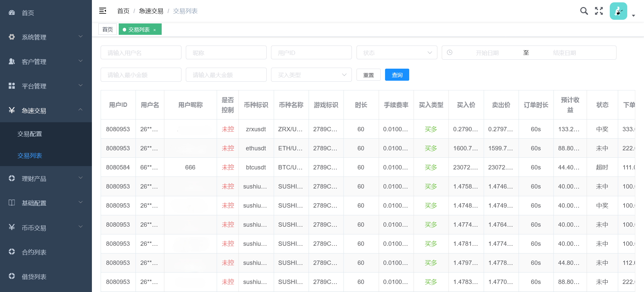
Task: Expand the 客户管理 sidebar menu
Action: [x=46, y=62]
